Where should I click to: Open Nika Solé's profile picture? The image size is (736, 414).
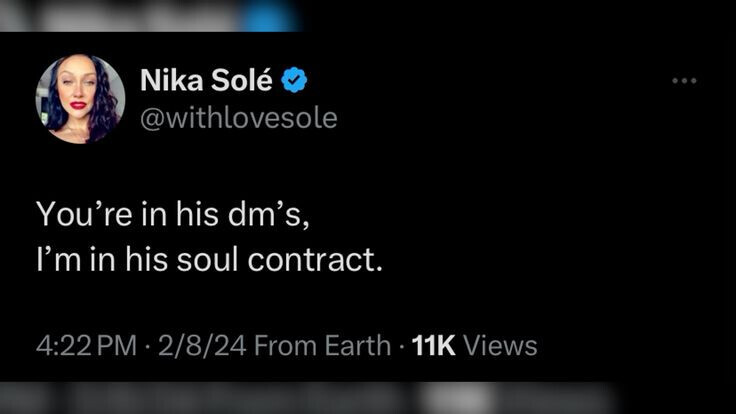[x=80, y=99]
